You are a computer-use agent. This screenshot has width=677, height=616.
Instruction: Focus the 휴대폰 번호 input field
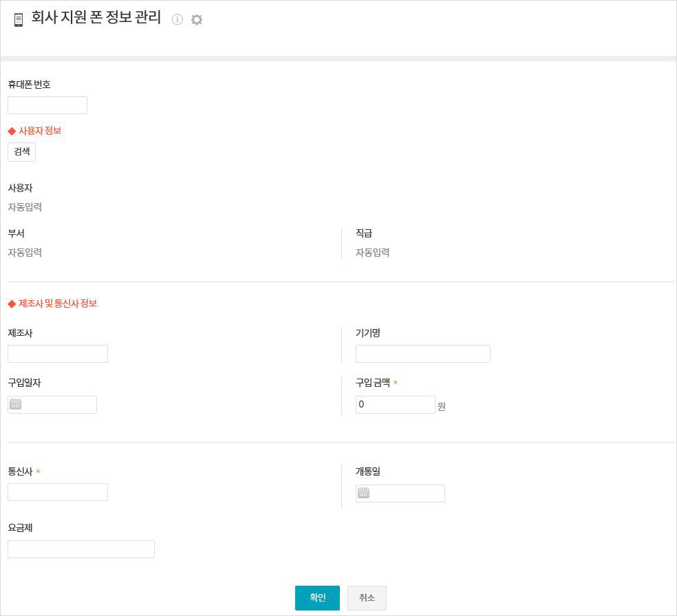[47, 105]
